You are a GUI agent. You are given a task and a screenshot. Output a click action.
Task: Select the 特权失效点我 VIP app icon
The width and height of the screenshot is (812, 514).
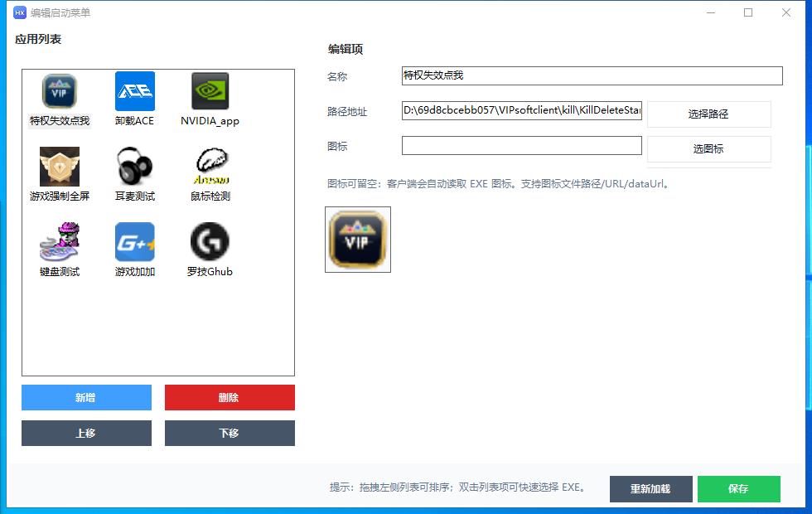click(x=60, y=91)
